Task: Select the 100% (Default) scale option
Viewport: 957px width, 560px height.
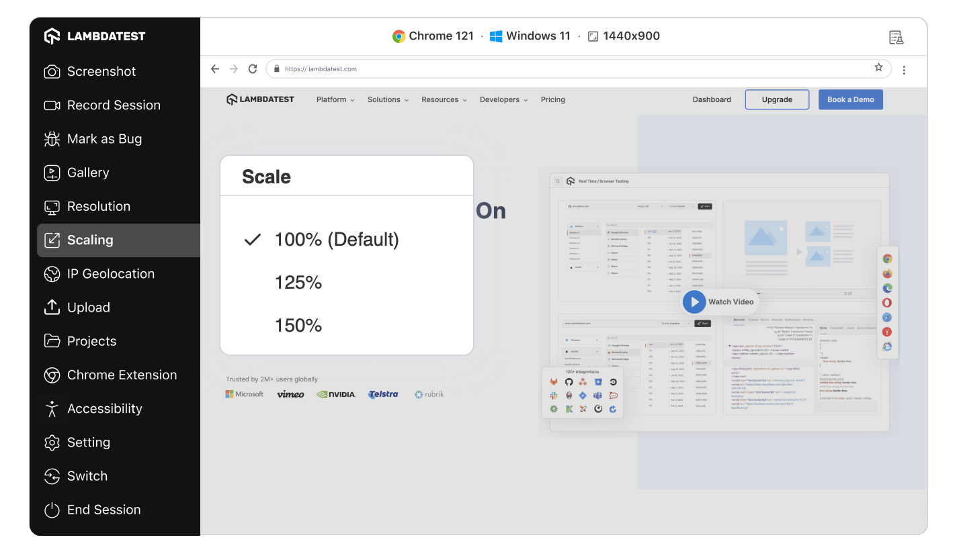Action: pos(336,240)
